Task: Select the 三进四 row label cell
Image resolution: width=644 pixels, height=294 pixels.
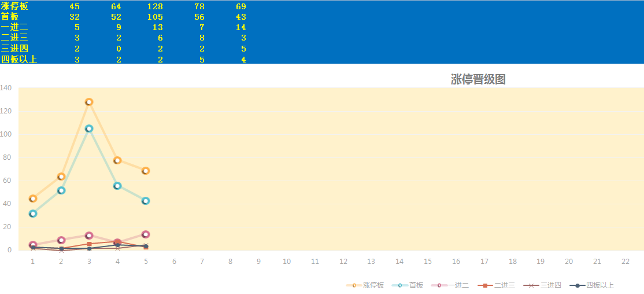Action: tap(14, 49)
